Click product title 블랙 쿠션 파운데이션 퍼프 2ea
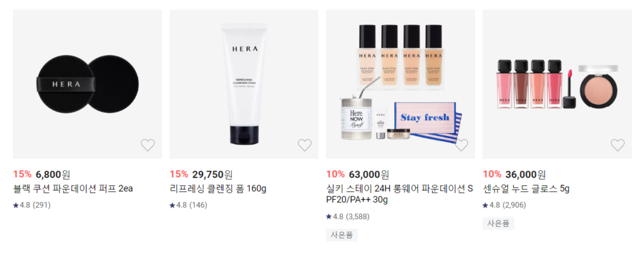The image size is (644, 257). [73, 189]
